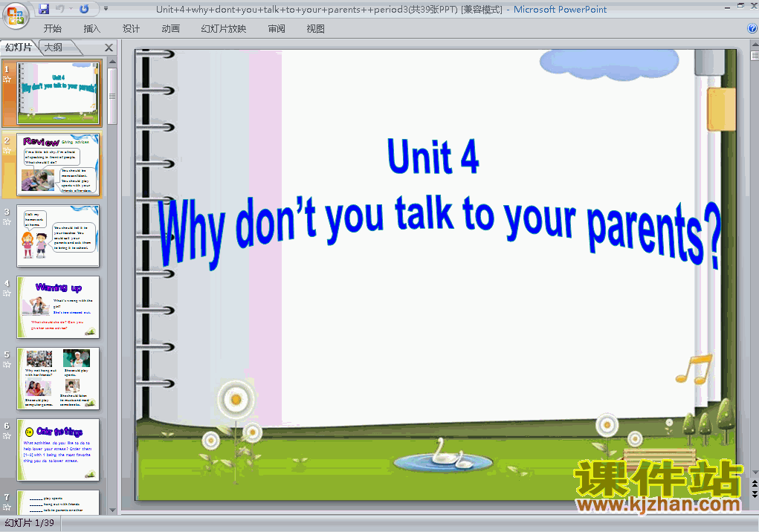Image resolution: width=759 pixels, height=532 pixels.
Task: Click the music note sound icon on slide
Action: (694, 369)
